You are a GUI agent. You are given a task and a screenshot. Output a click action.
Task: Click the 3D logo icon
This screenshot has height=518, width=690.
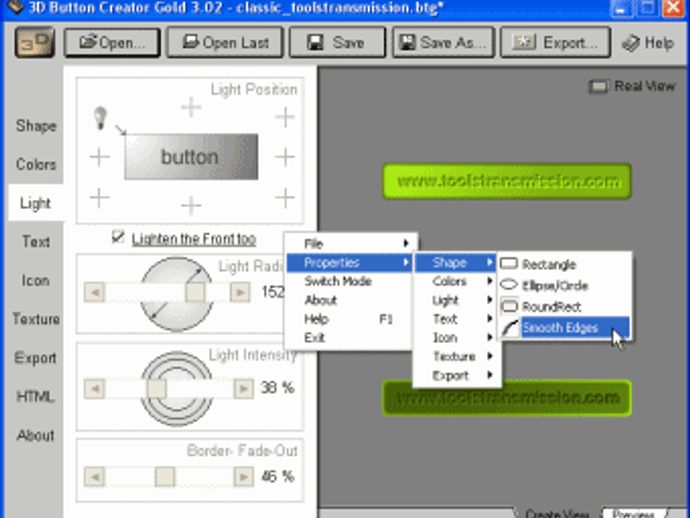coord(35,42)
